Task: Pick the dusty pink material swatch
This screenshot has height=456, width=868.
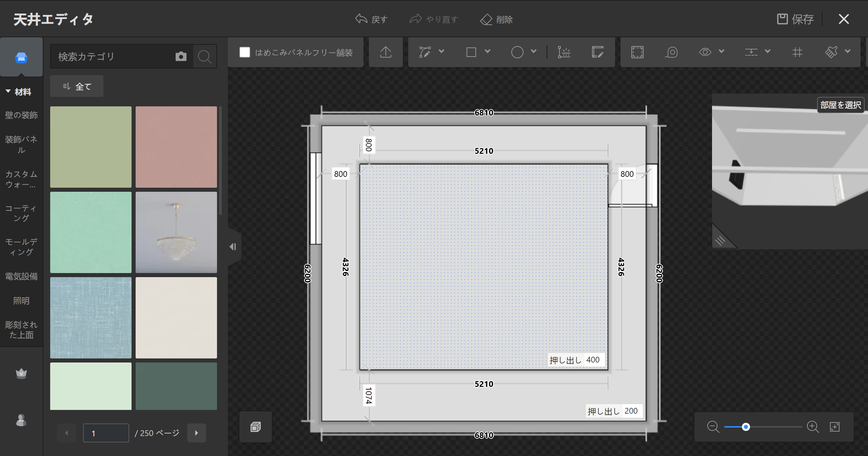Action: [176, 147]
